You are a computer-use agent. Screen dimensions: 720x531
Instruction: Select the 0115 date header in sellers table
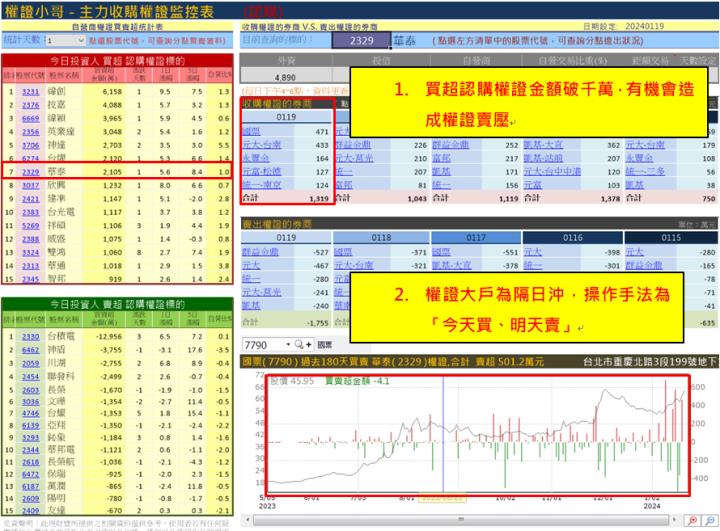pyautogui.click(x=671, y=237)
